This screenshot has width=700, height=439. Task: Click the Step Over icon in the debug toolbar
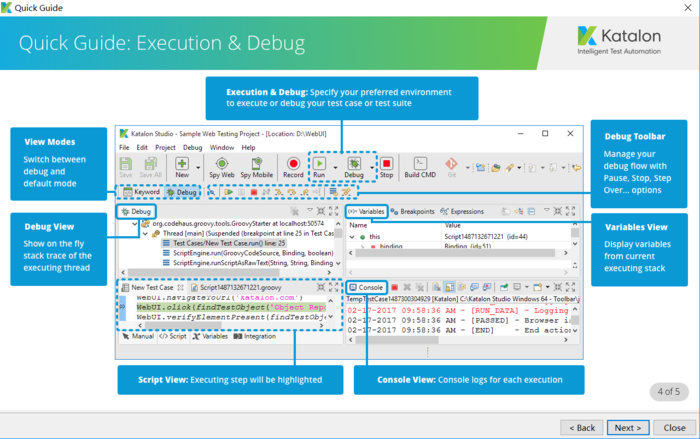(x=292, y=192)
